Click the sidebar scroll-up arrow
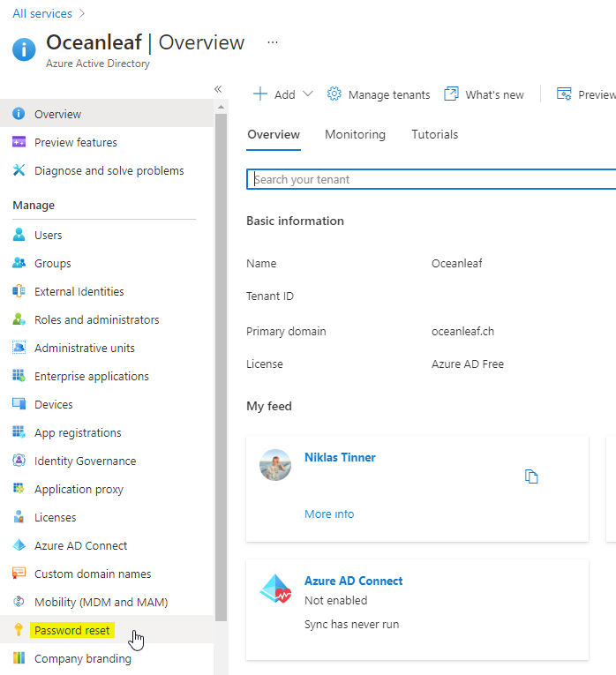Image resolution: width=616 pixels, height=675 pixels. [x=221, y=107]
